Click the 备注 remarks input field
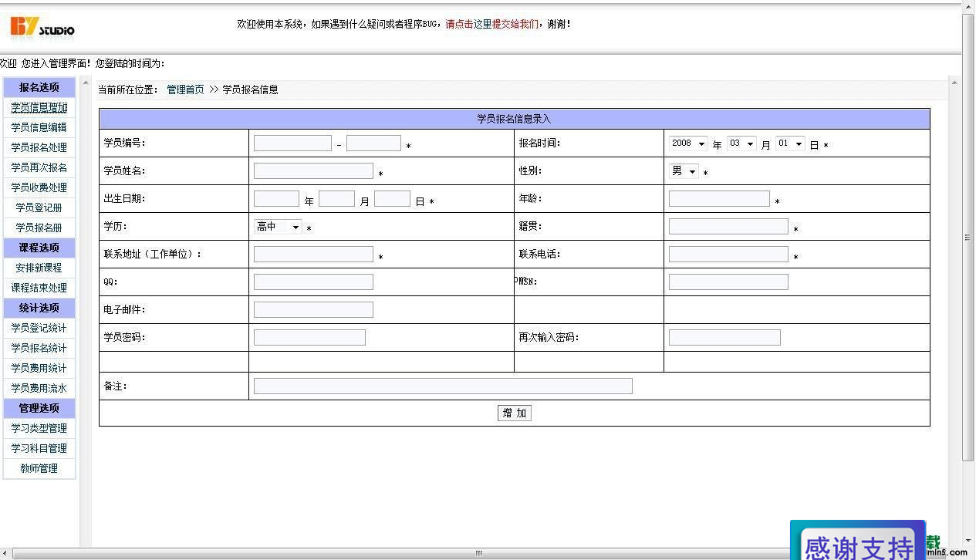The image size is (976, 560). pyautogui.click(x=443, y=386)
